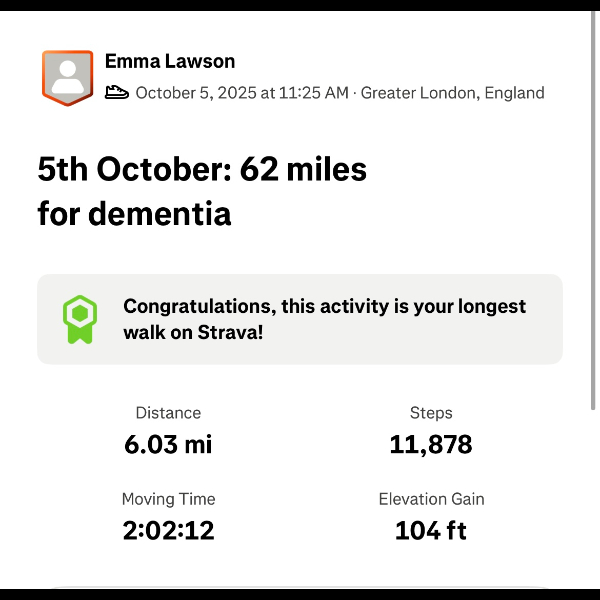The width and height of the screenshot is (600, 600).
Task: Click the Distance label
Action: (x=168, y=413)
